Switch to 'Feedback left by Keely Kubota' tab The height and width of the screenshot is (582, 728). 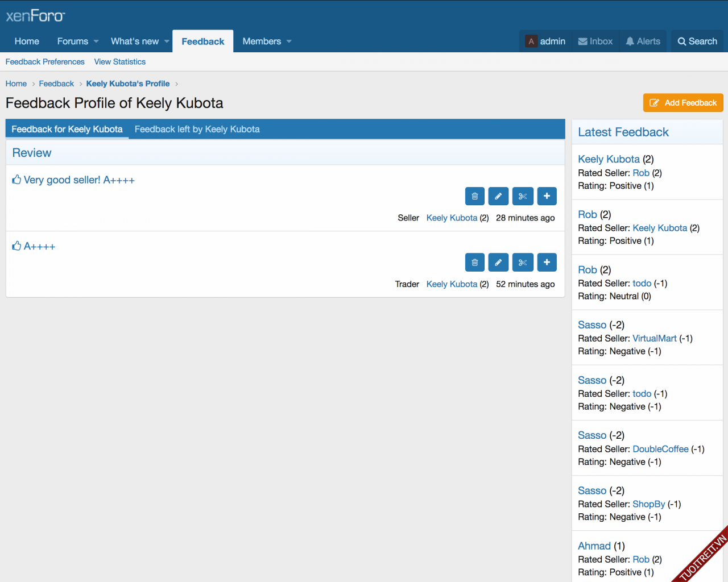[x=197, y=130]
